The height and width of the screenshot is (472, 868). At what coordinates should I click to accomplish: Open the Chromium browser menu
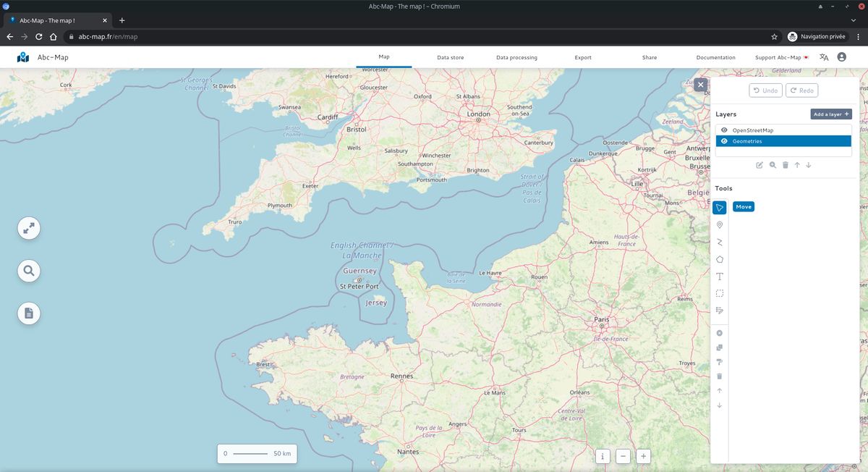(x=858, y=36)
